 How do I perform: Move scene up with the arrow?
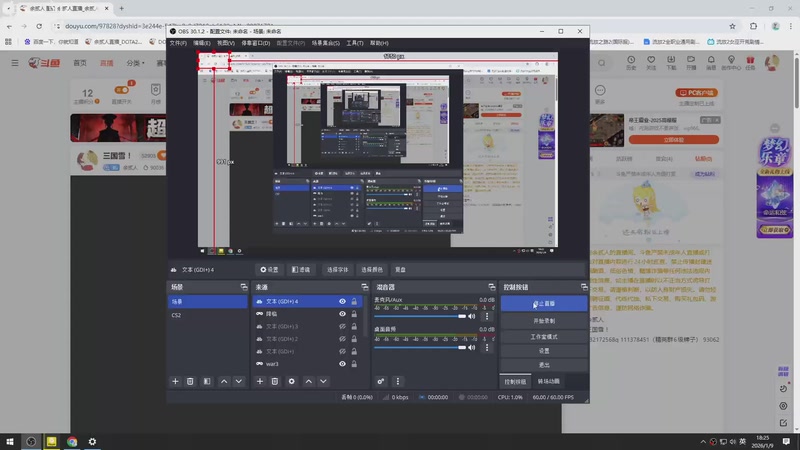coord(224,381)
